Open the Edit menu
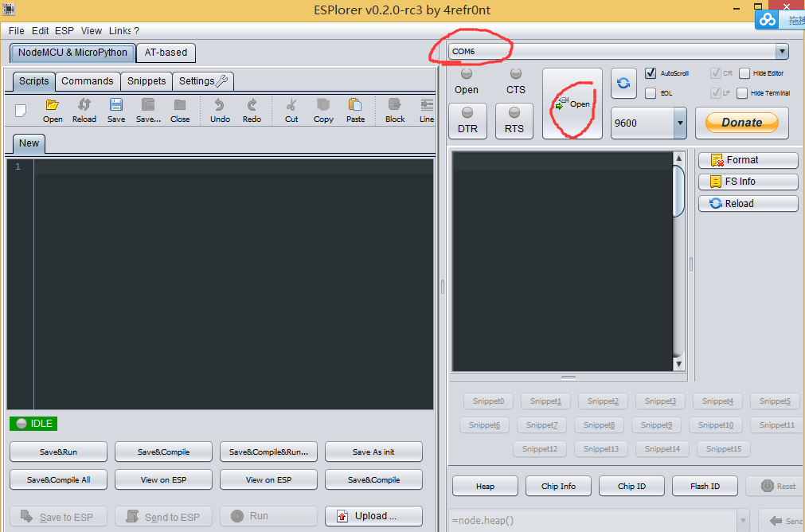Image resolution: width=805 pixels, height=532 pixels. 40,31
